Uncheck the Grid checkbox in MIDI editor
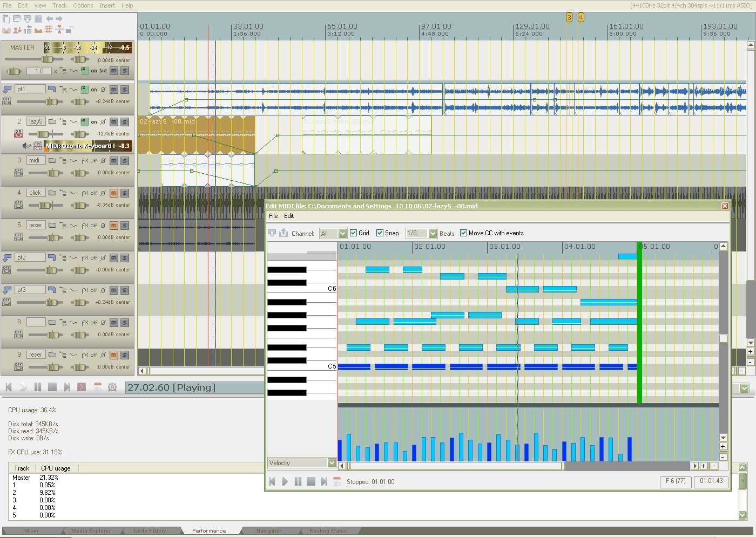The width and height of the screenshot is (756, 538). click(x=353, y=233)
